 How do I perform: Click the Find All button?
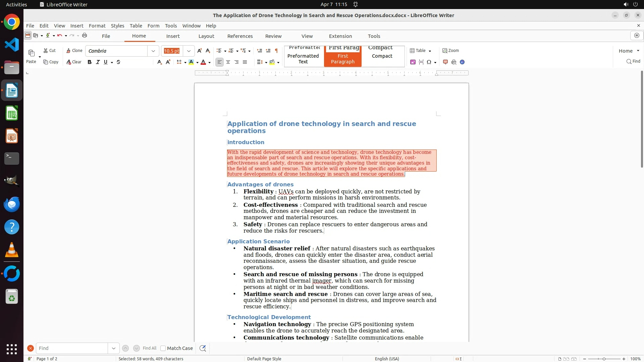149,348
